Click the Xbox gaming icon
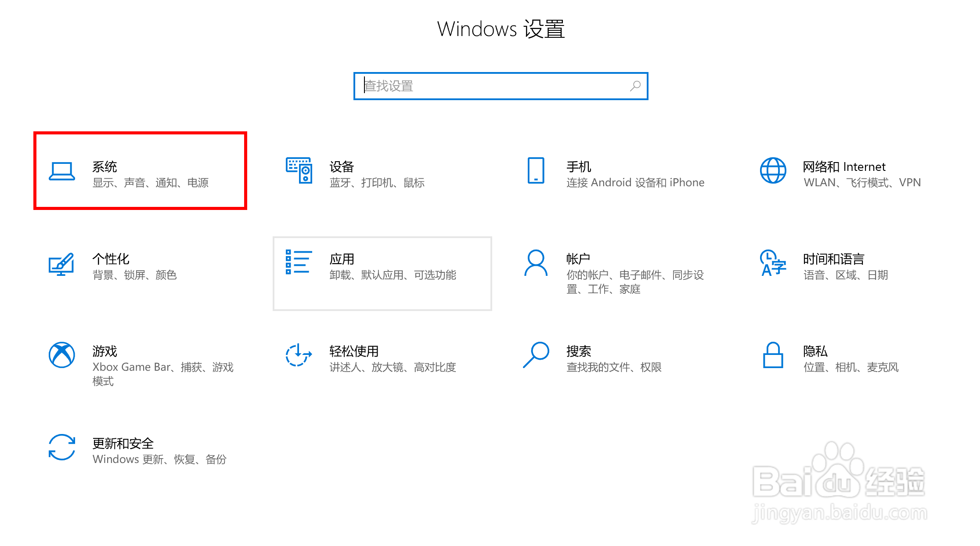This screenshot has height=546, width=980. [x=62, y=355]
